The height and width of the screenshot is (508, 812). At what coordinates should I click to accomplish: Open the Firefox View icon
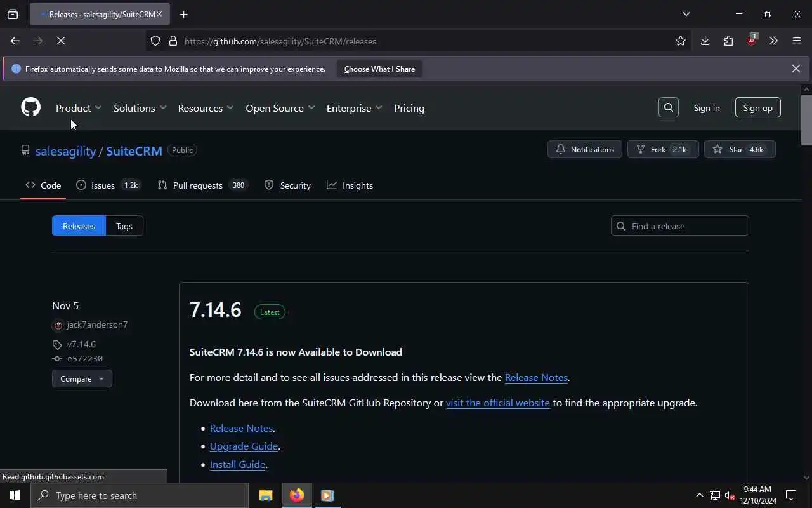13,14
